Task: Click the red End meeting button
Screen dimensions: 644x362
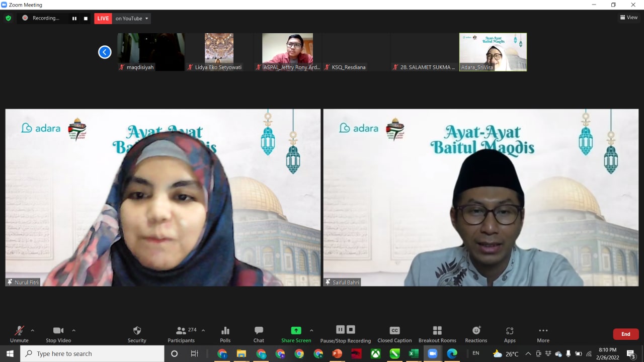Action: point(625,334)
